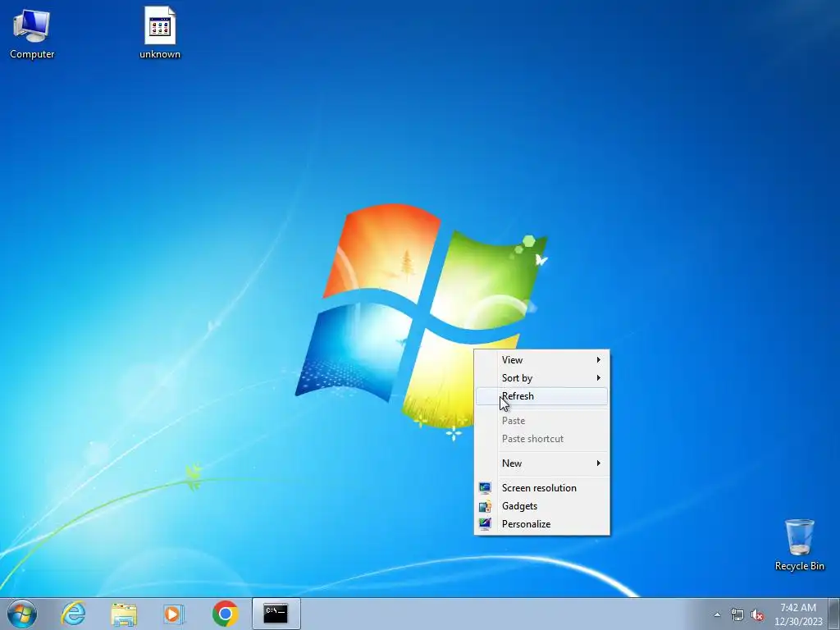Click the Gadgets menu icon

coord(485,506)
